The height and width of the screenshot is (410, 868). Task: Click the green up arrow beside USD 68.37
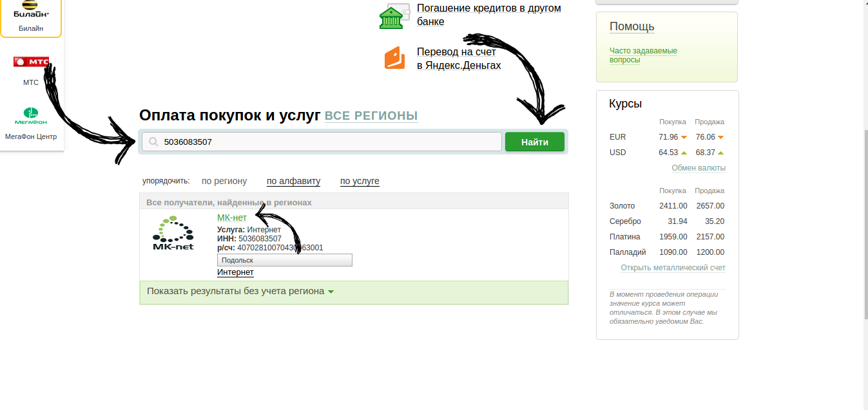point(720,153)
